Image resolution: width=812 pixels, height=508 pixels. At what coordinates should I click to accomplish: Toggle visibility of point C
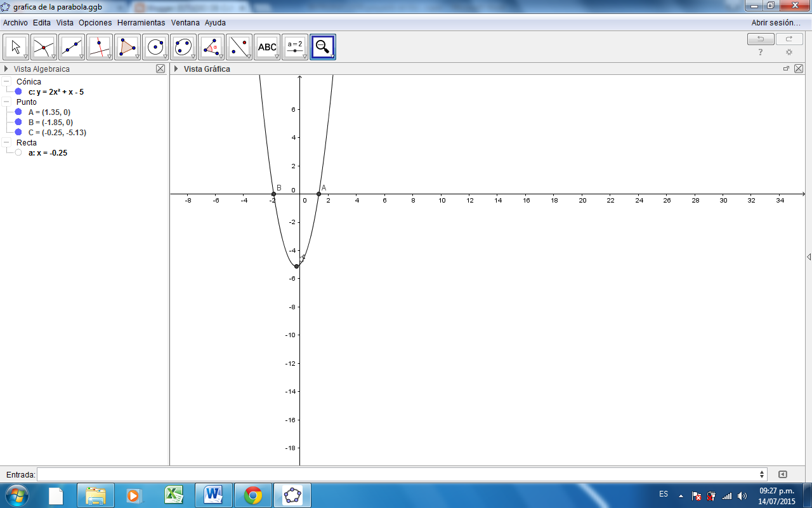[17, 133]
